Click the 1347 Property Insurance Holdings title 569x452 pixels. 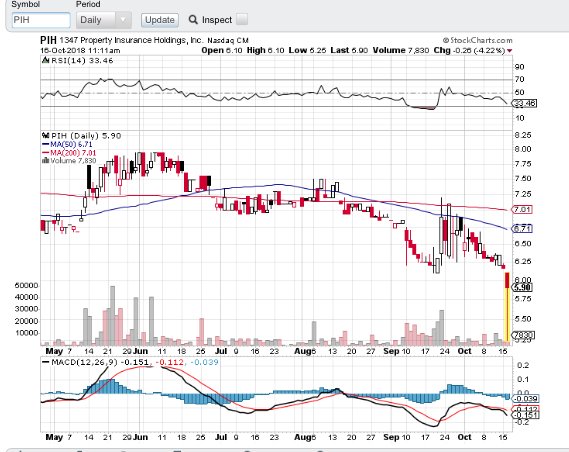point(131,40)
